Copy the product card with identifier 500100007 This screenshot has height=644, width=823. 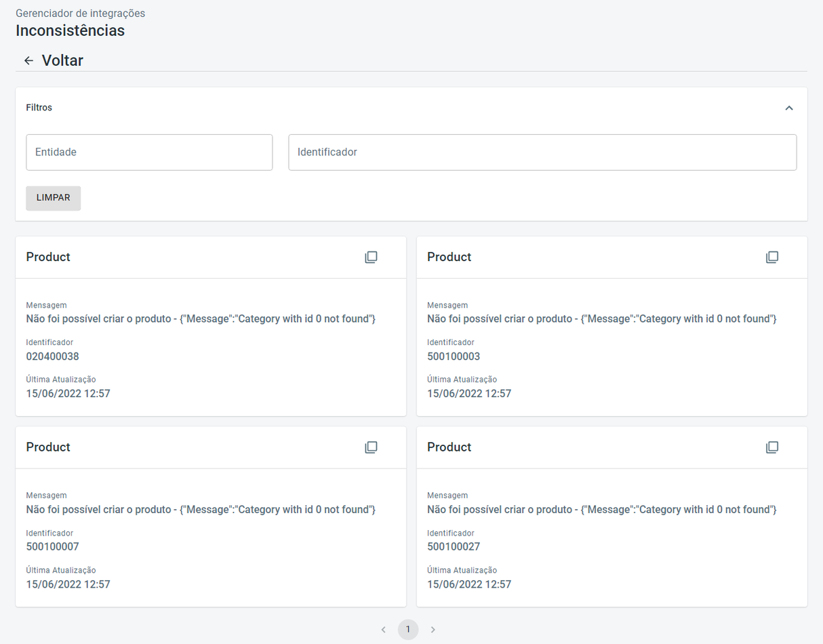pyautogui.click(x=371, y=447)
